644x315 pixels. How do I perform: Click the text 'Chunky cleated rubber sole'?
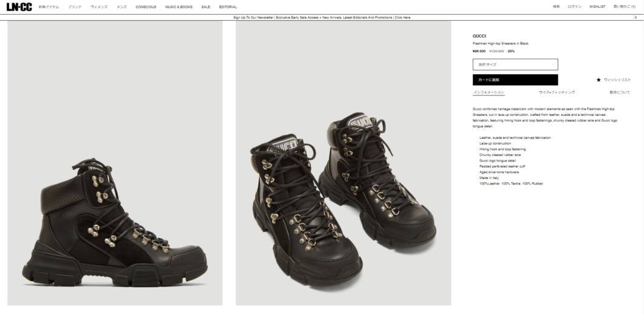pos(500,155)
